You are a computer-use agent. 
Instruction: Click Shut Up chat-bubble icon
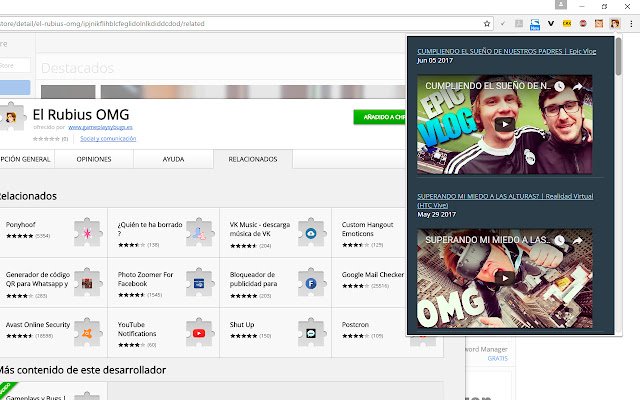point(311,333)
